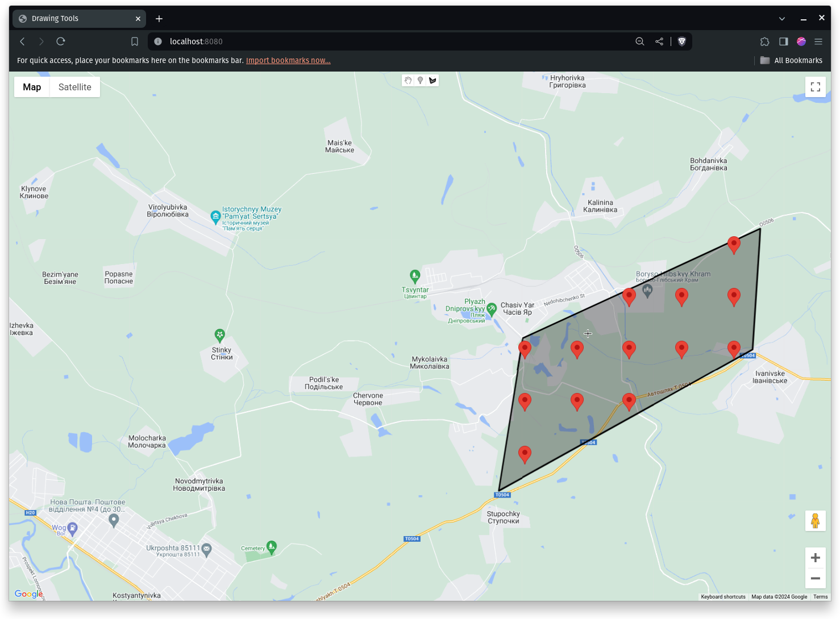Click the Podil's'ke place label
The width and height of the screenshot is (840, 619).
[x=324, y=383]
